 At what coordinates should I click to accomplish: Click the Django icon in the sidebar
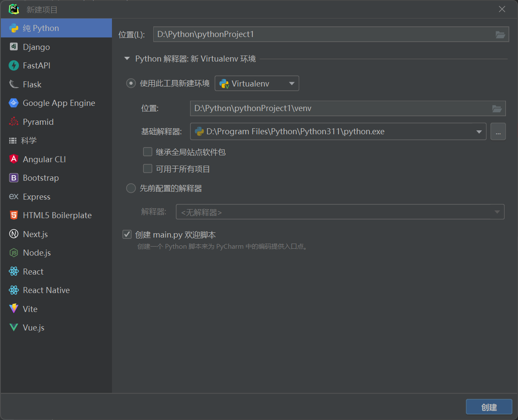coord(14,47)
